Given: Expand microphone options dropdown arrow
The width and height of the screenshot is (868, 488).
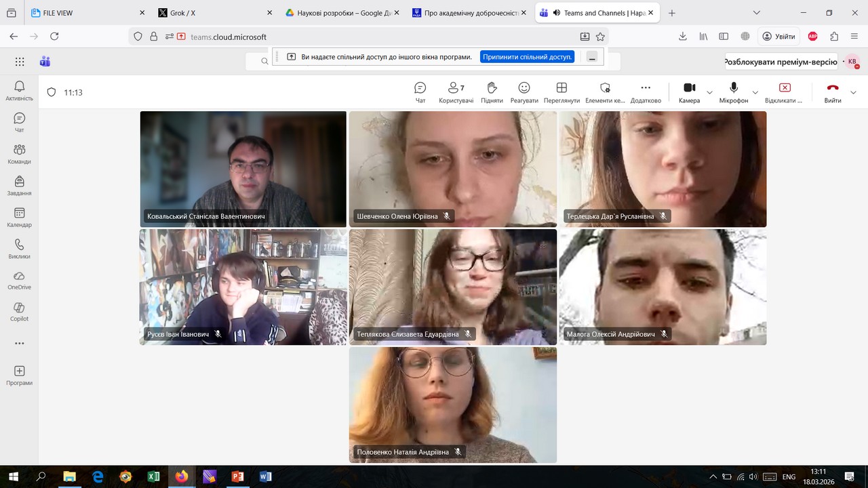Looking at the screenshot, I should tap(755, 93).
